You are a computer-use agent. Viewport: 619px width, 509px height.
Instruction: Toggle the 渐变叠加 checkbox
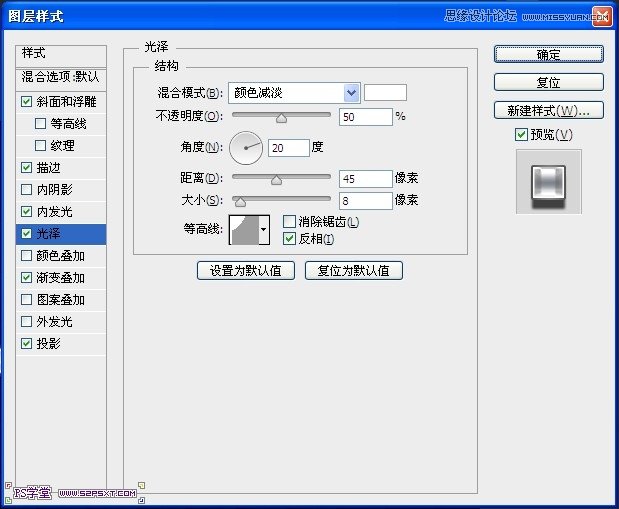click(x=26, y=278)
